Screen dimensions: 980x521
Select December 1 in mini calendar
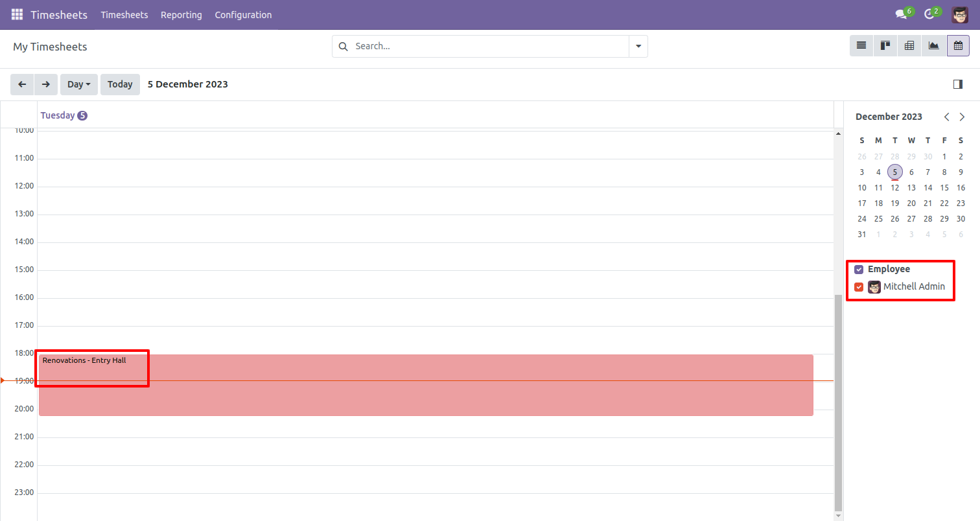click(x=944, y=157)
